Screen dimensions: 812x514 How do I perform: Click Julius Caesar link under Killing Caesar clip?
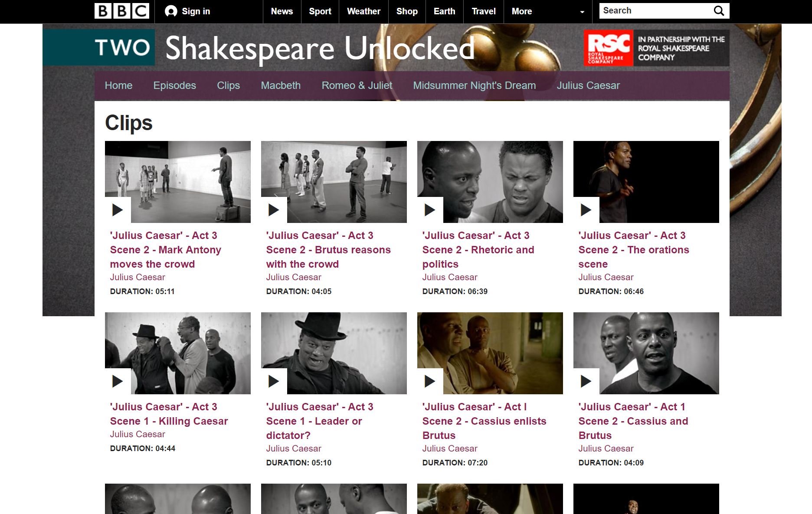[x=138, y=434]
